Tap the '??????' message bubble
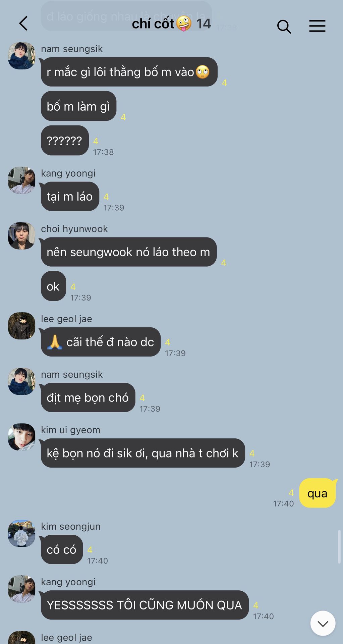The image size is (343, 644). (64, 140)
